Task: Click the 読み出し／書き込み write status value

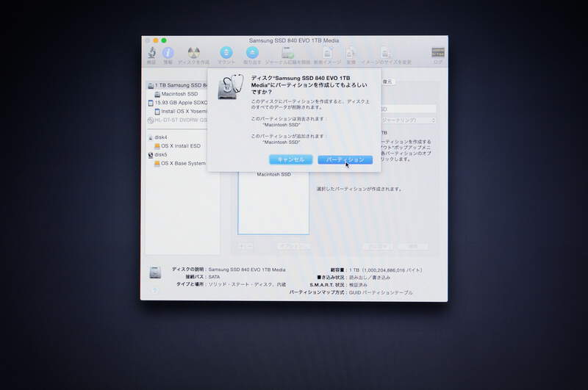Action: point(370,277)
